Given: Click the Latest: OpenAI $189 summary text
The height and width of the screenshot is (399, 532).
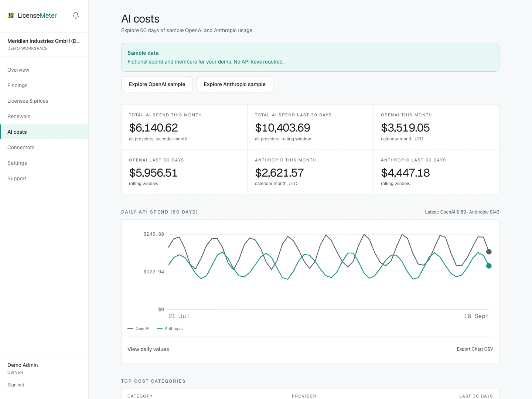Looking at the screenshot, I should pos(462,212).
